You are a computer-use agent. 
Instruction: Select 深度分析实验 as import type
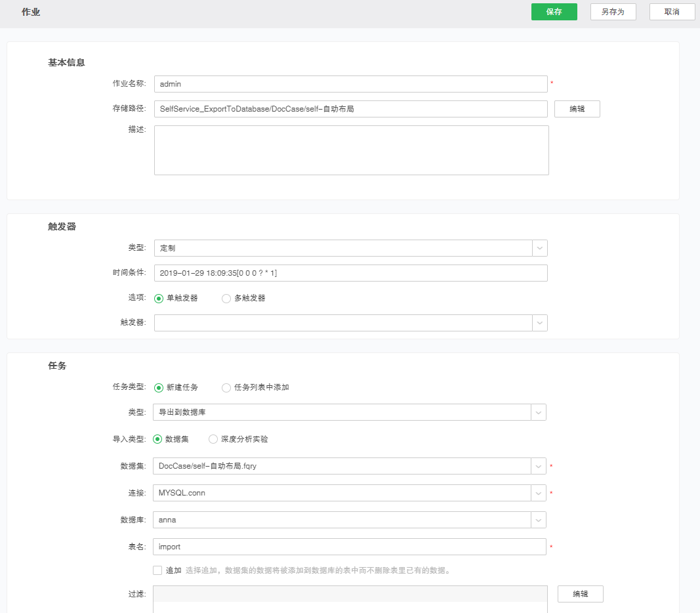(213, 438)
